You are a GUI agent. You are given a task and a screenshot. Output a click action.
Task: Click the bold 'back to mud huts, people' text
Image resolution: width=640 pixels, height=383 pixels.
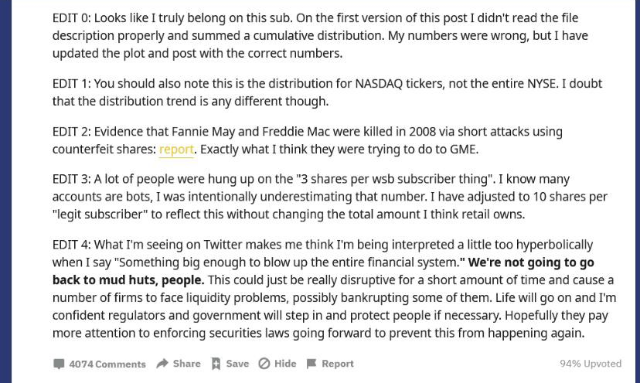click(x=128, y=280)
